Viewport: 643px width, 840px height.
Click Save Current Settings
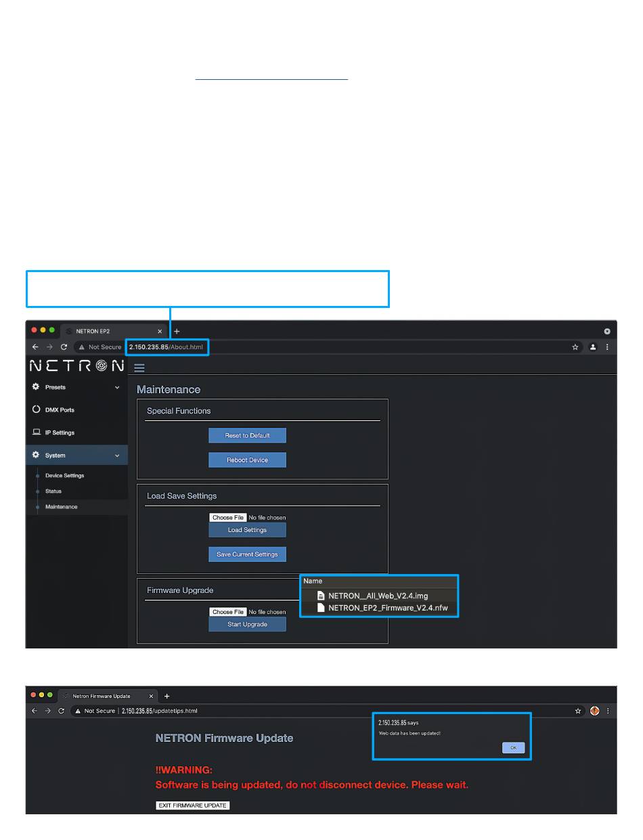[248, 554]
